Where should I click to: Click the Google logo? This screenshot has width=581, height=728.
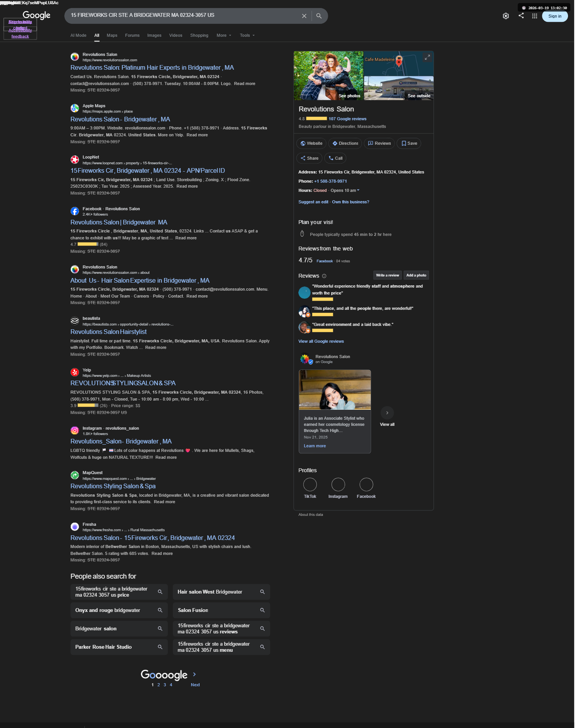point(37,15)
